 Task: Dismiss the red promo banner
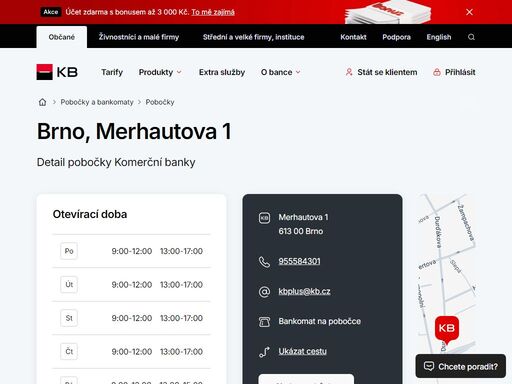[x=469, y=12]
